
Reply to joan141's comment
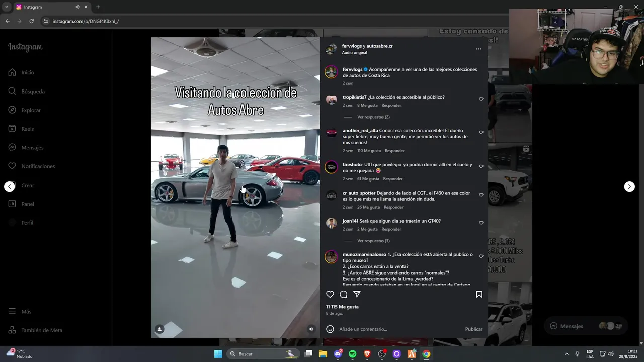(x=391, y=229)
